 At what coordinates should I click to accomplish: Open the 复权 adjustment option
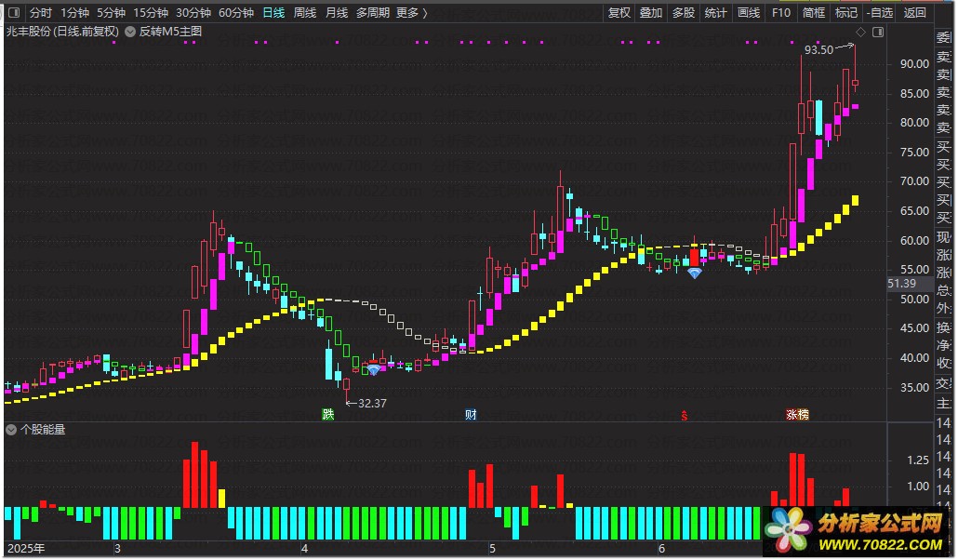(x=619, y=12)
